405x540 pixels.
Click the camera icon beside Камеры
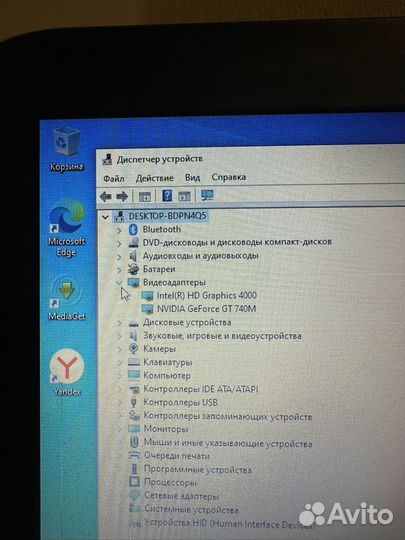coord(133,349)
